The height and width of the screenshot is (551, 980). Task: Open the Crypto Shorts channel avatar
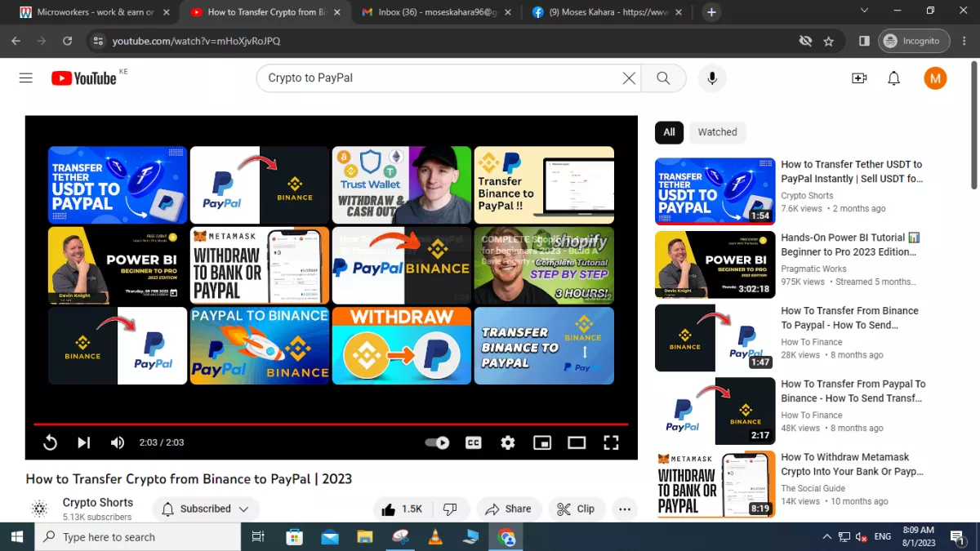tap(39, 509)
